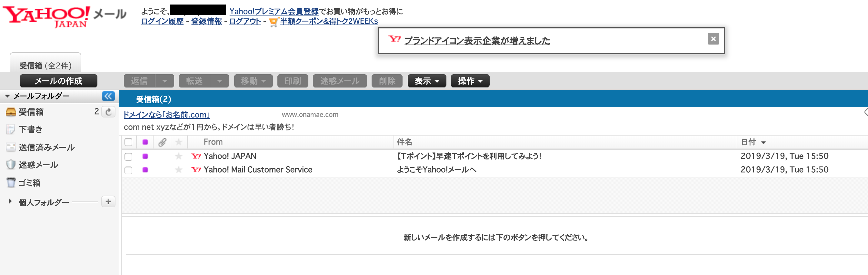Click the shield icon beside 迷惑メール

tap(11, 165)
